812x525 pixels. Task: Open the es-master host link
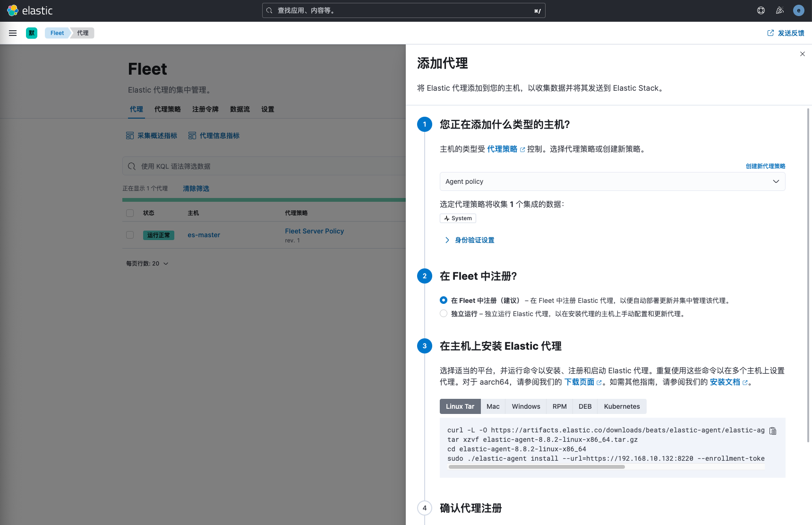[x=204, y=235]
